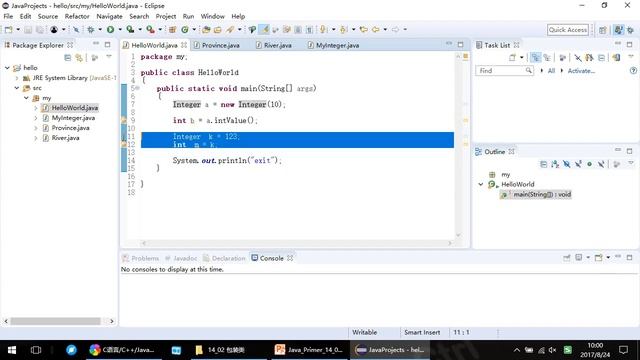Screen dimensions: 640x360
Task: Open the Run icon dropdown arrow
Action: click(x=120, y=29)
